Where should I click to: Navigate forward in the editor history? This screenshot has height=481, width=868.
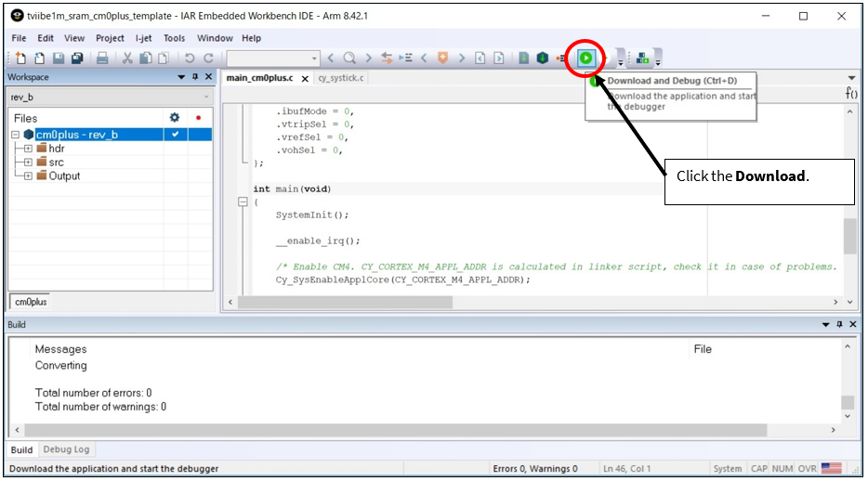point(499,58)
